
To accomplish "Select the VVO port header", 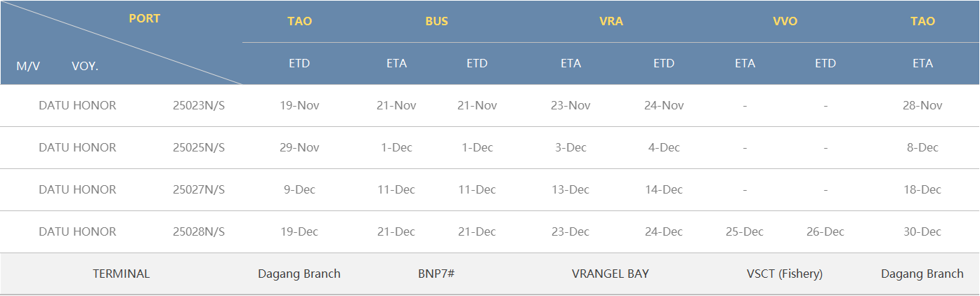I will pos(785,21).
